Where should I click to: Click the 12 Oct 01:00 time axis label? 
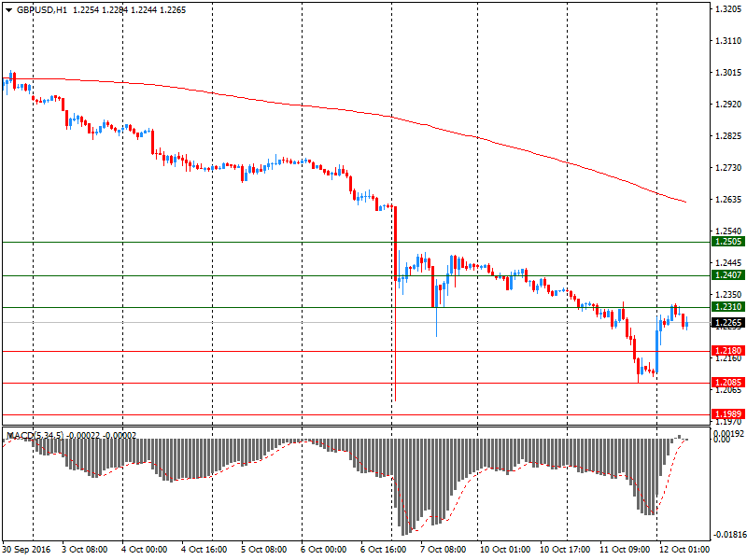pyautogui.click(x=684, y=550)
